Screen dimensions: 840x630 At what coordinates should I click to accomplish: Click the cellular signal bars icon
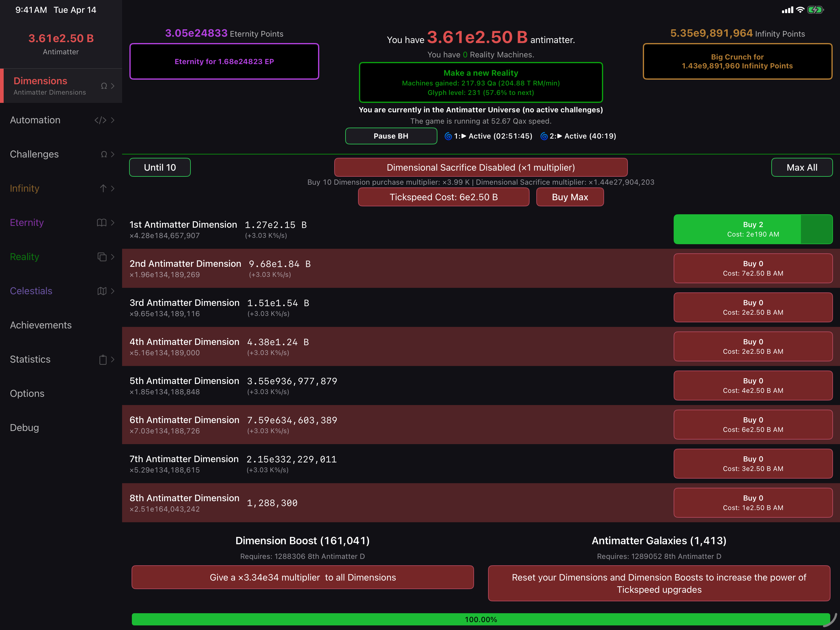pyautogui.click(x=787, y=10)
